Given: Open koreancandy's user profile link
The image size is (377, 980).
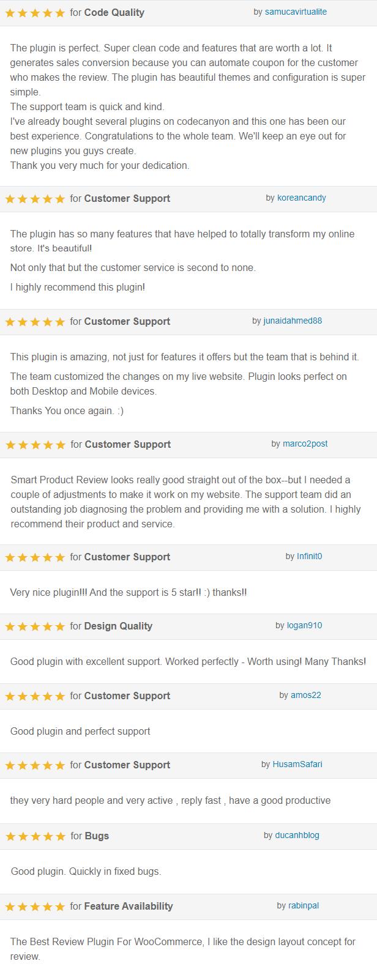Looking at the screenshot, I should (302, 198).
